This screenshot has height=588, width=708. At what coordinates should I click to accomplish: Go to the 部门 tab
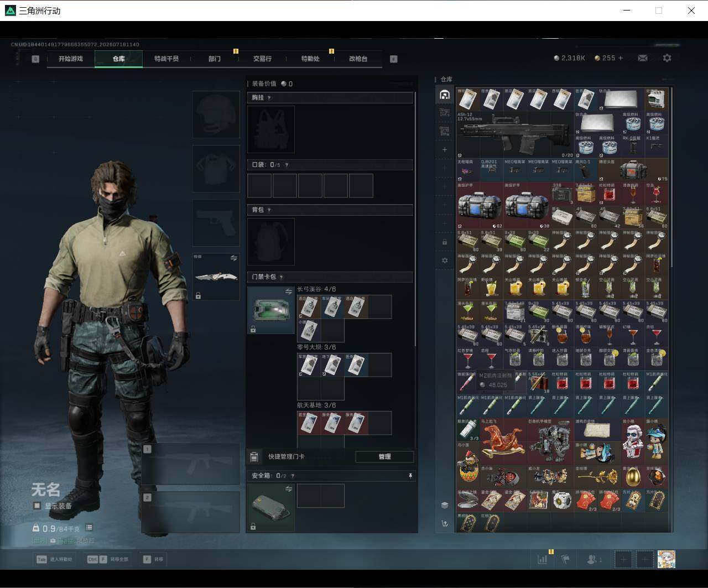coord(215,59)
